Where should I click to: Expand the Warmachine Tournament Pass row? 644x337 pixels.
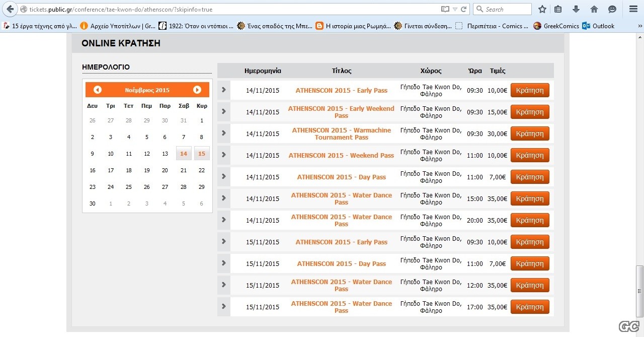(x=224, y=133)
